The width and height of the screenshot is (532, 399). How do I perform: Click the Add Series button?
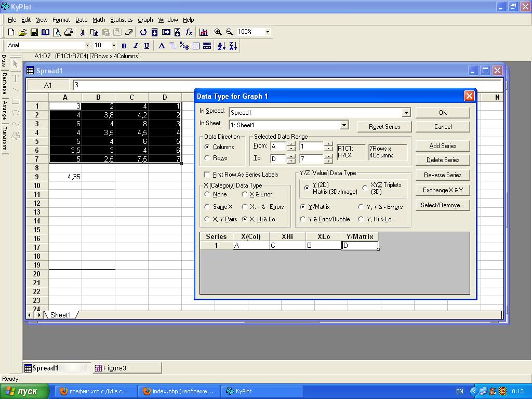coord(443,146)
